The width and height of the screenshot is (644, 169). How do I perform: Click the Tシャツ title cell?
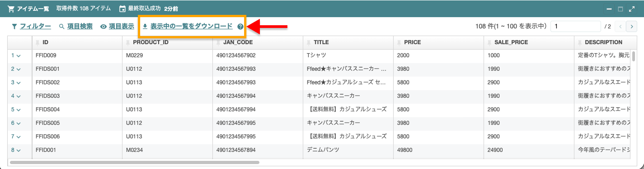(348, 55)
